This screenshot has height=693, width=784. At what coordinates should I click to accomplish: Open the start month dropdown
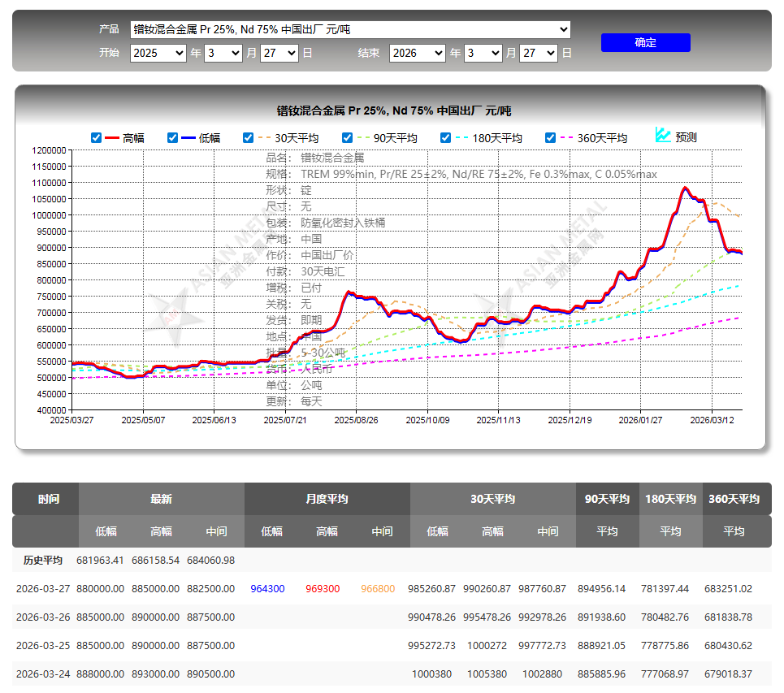(x=223, y=53)
